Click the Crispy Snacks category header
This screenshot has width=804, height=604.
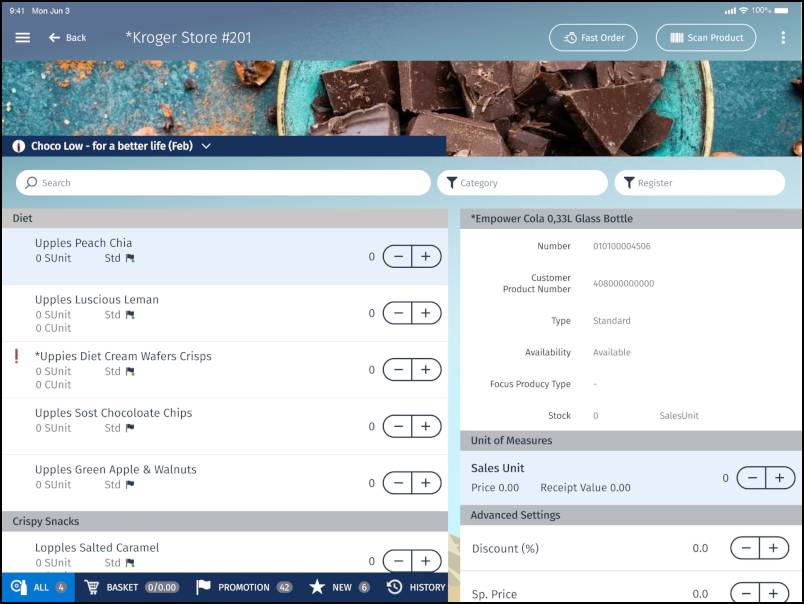tap(225, 521)
